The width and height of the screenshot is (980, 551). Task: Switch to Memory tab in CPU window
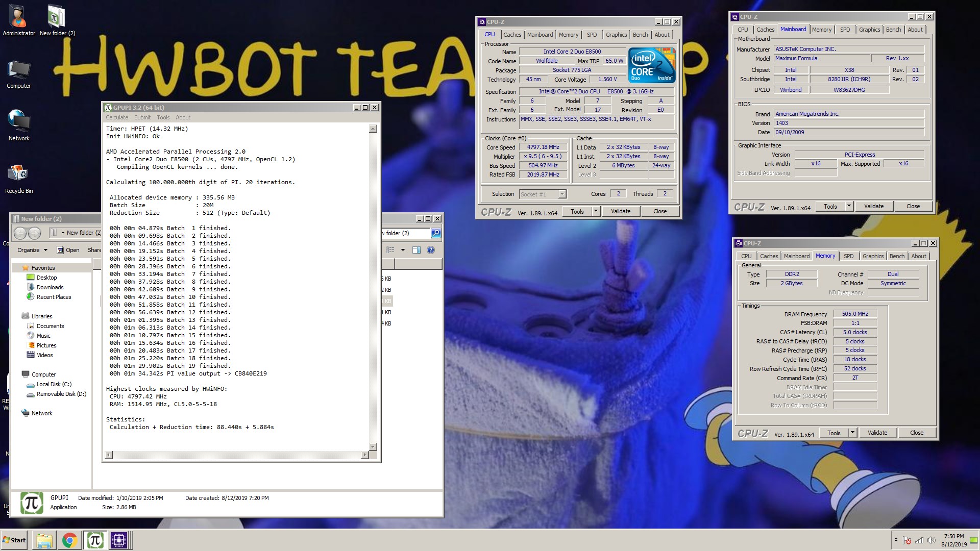[568, 35]
